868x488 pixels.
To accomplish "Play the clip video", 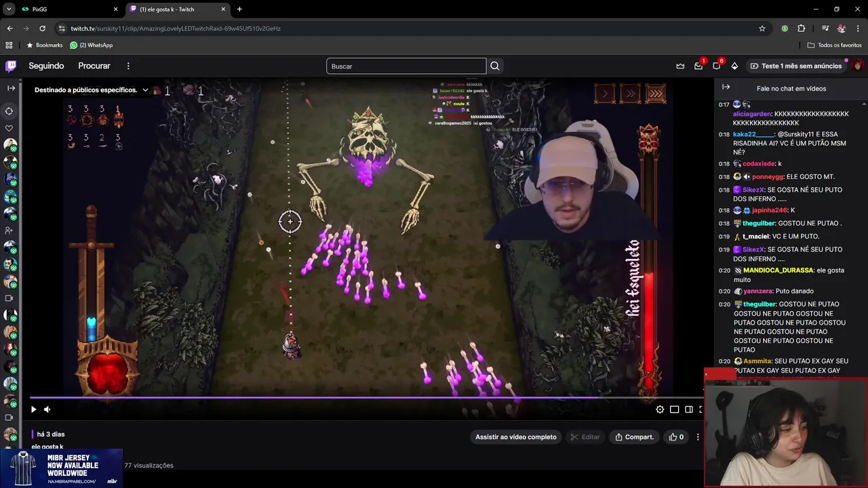I will 33,409.
